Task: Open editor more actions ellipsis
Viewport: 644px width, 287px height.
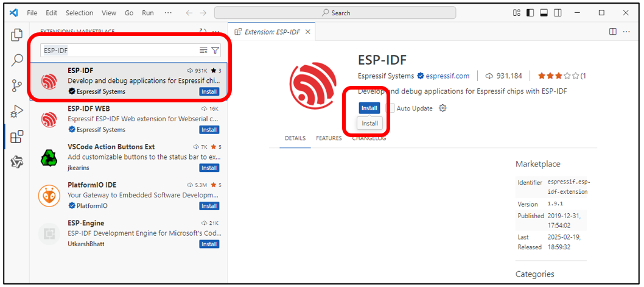Action: [626, 31]
